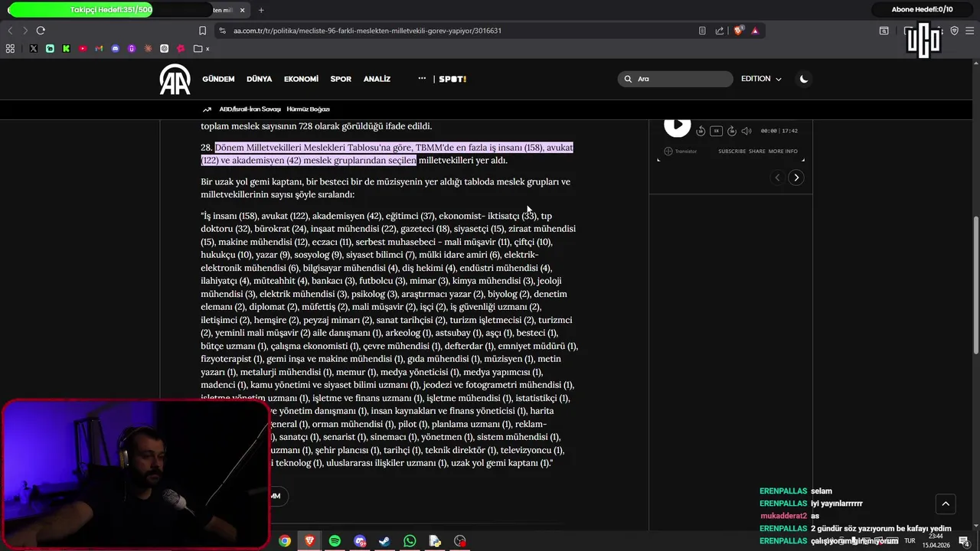Reload the page with the refresh icon
Screen dimensions: 980x551
point(41,31)
